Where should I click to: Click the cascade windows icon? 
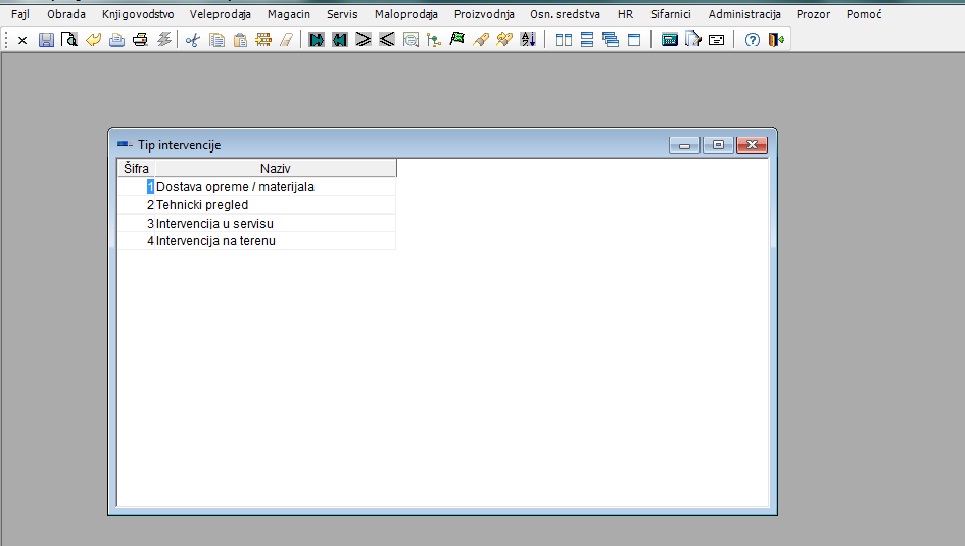pos(610,40)
